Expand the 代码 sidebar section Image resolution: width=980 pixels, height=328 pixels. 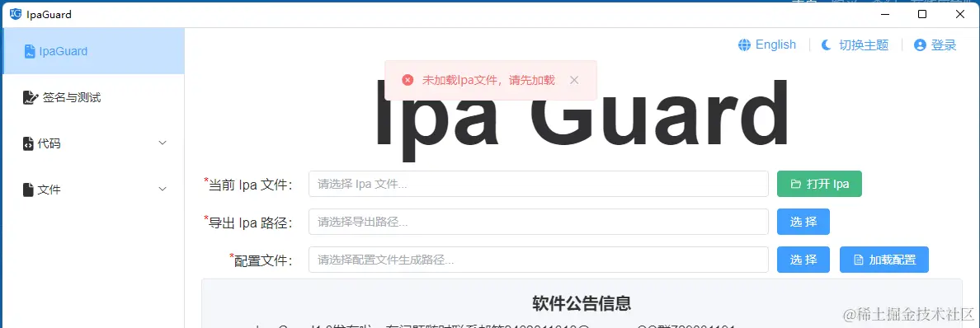tap(93, 143)
